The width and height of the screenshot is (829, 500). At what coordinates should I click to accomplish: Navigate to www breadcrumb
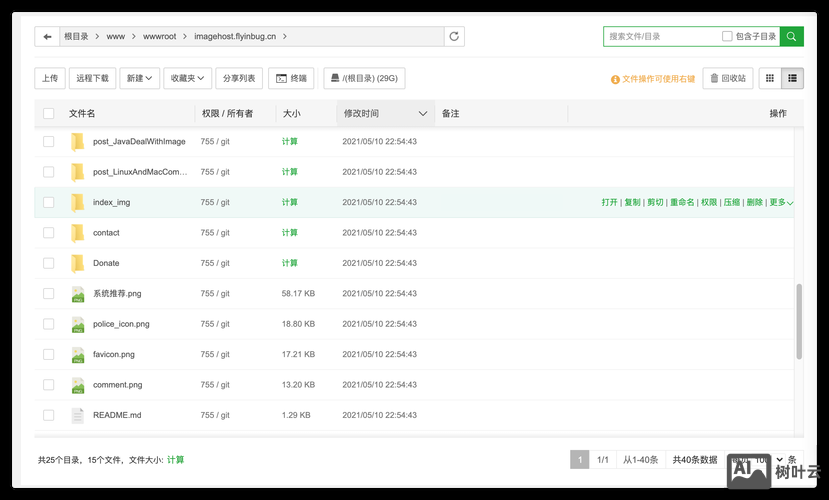(x=116, y=36)
